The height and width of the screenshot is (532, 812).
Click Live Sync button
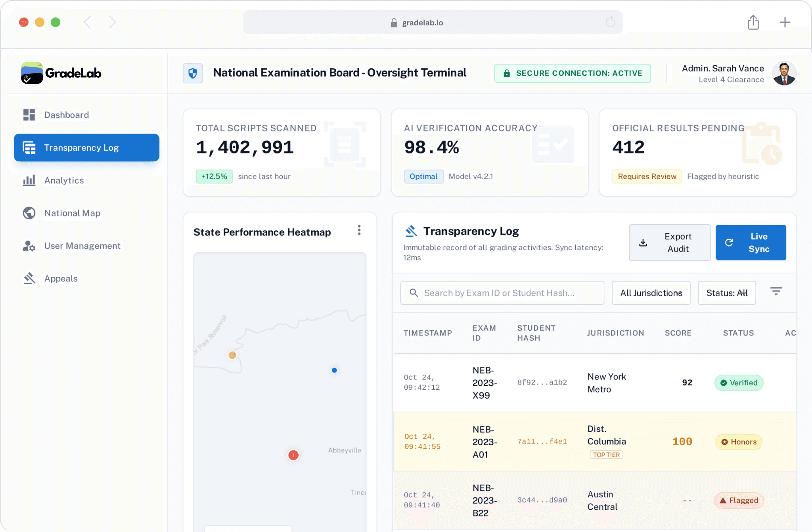click(751, 243)
